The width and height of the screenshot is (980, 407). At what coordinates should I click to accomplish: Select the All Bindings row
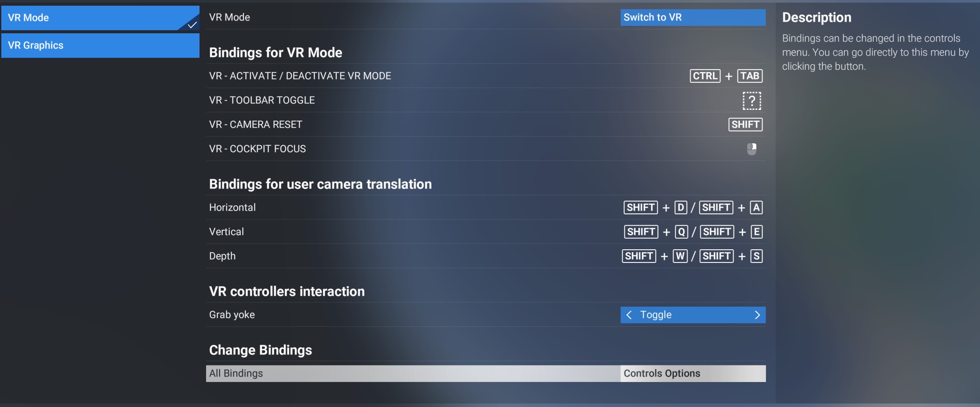pos(486,374)
